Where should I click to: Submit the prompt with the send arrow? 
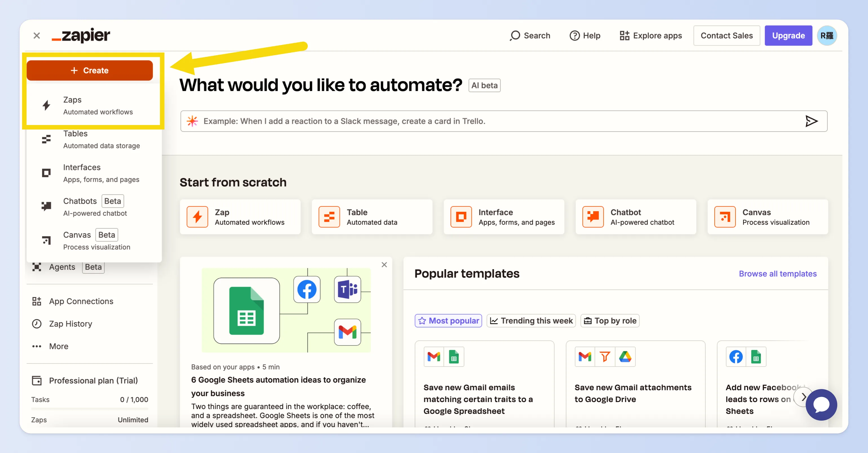[811, 121]
